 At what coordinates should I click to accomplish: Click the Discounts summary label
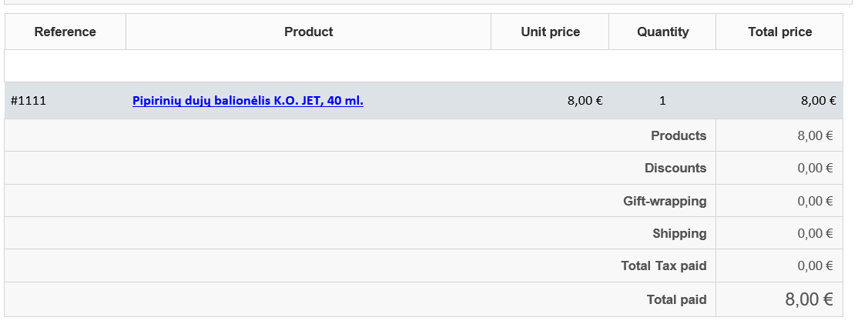(x=675, y=168)
